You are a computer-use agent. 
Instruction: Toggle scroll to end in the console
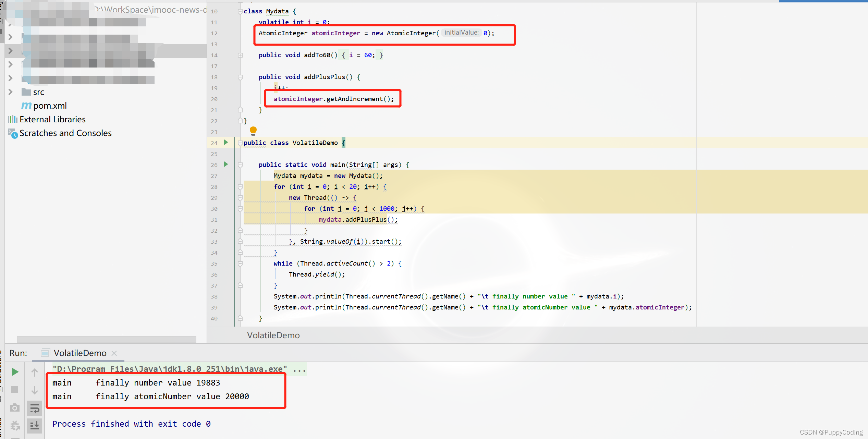pos(35,426)
